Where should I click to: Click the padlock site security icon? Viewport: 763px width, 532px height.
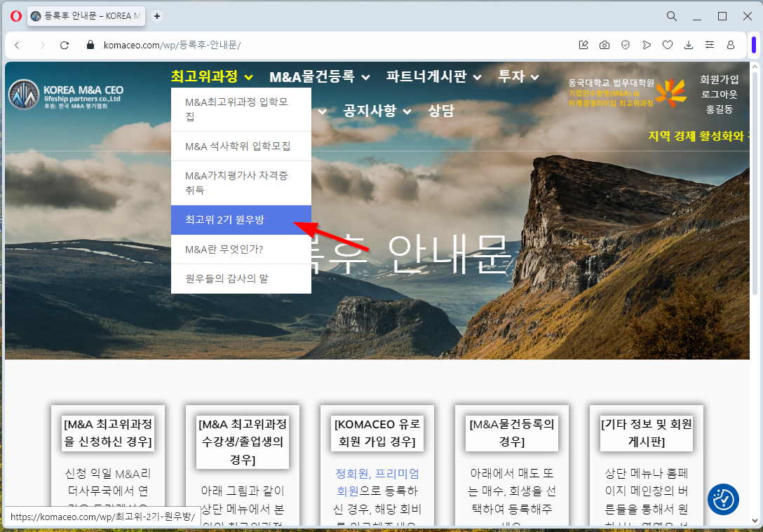(x=89, y=45)
